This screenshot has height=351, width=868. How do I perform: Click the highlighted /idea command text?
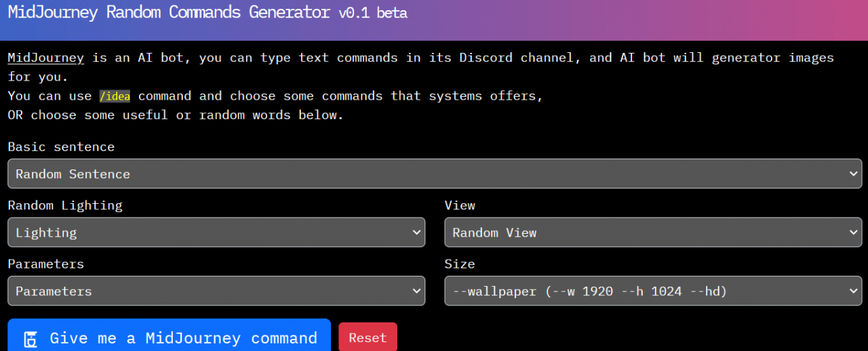pyautogui.click(x=115, y=96)
